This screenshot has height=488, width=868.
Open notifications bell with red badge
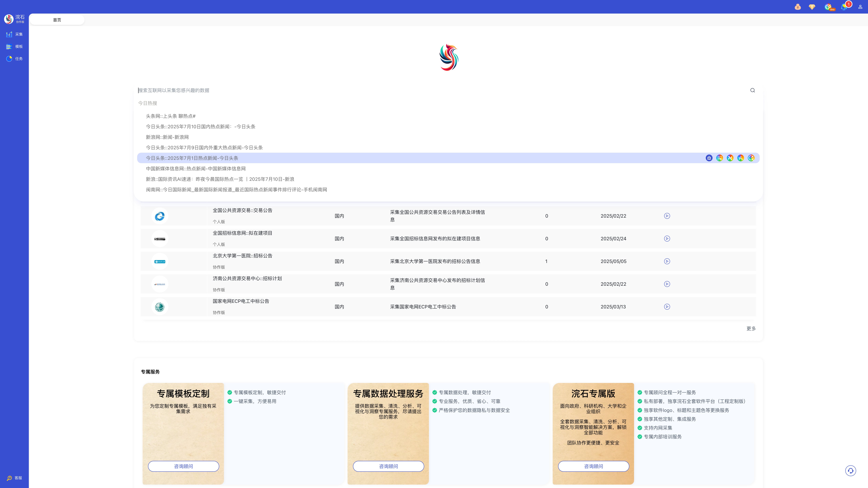click(844, 7)
